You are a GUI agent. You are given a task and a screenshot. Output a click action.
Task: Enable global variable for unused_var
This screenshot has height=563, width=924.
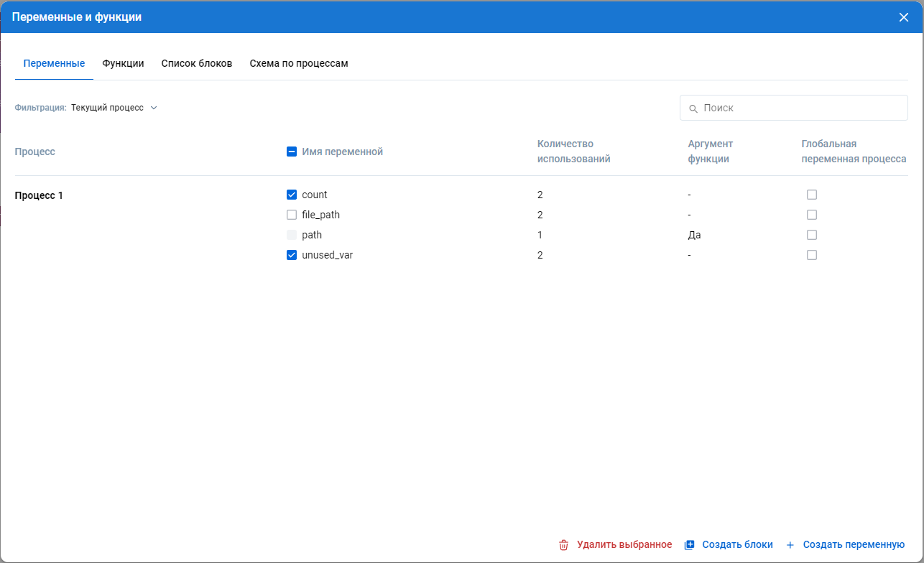812,255
